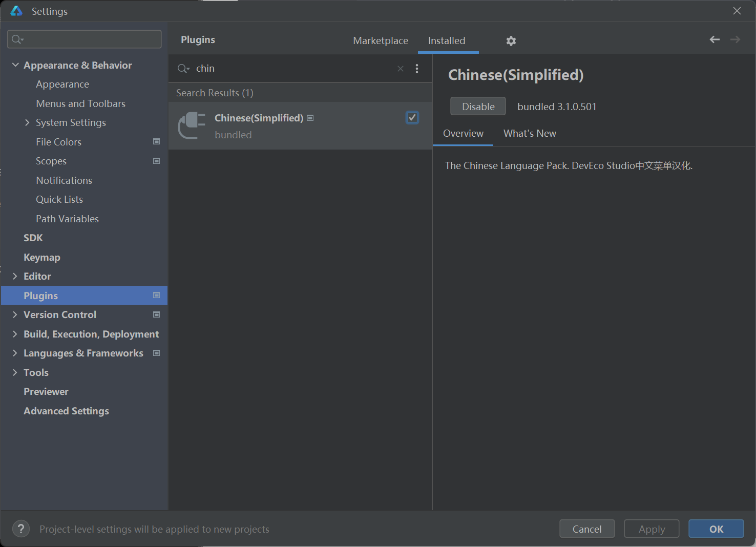Open the Previewer settings page
The height and width of the screenshot is (547, 756).
[x=46, y=391]
